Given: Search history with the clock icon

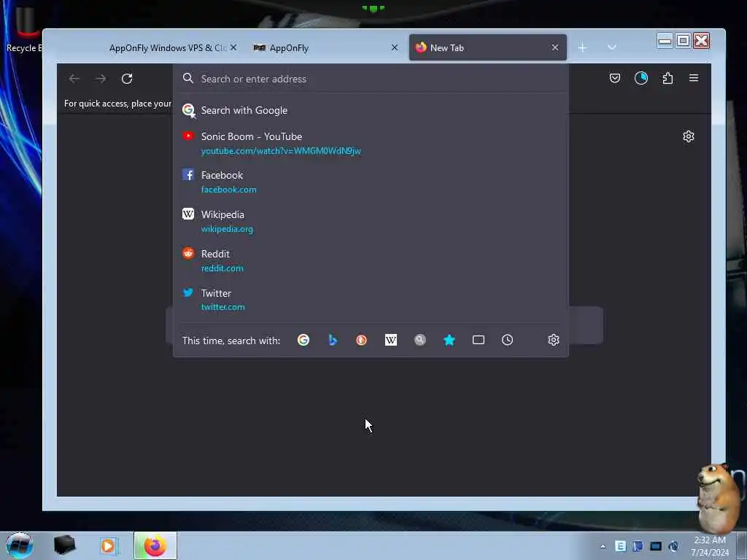Looking at the screenshot, I should click(508, 340).
